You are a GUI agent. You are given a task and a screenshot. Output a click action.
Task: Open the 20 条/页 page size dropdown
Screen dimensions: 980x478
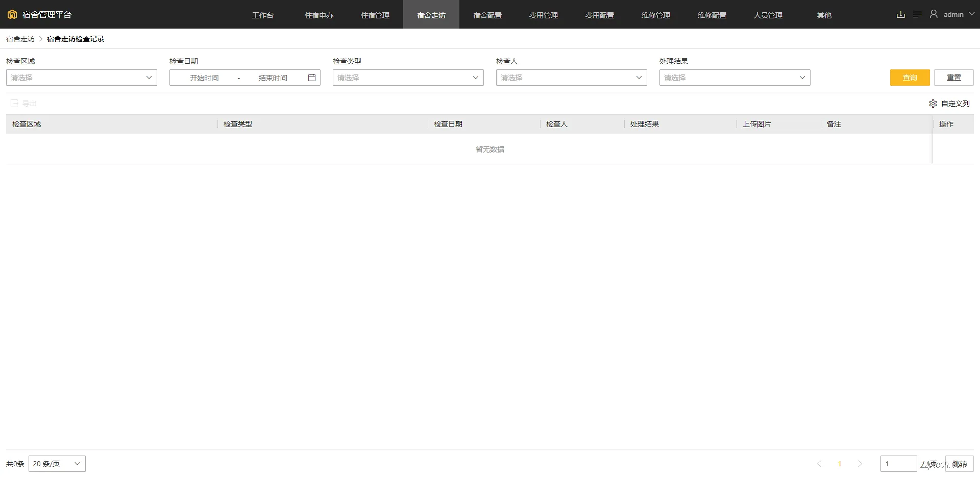pos(57,464)
